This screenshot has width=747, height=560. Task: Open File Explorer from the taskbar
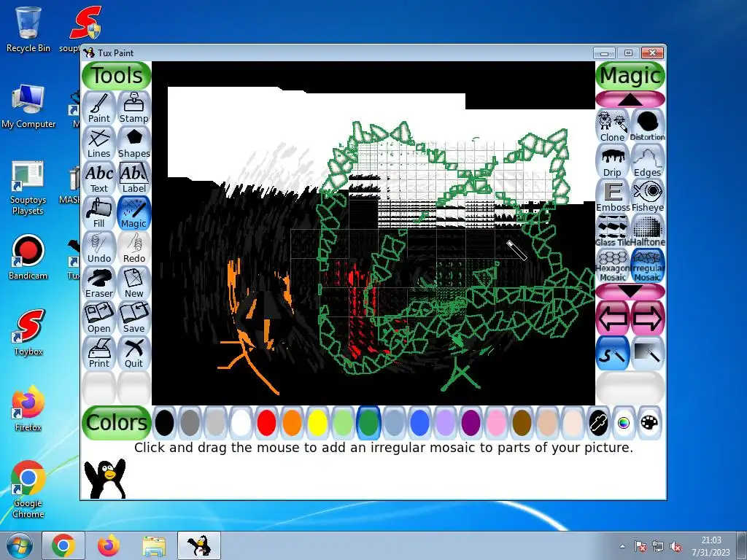click(154, 545)
